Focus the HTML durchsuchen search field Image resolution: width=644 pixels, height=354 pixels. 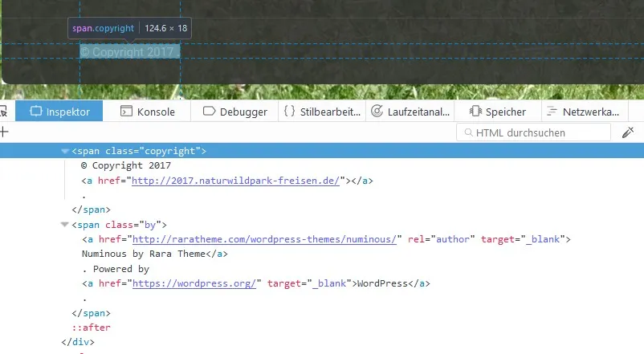pos(533,132)
